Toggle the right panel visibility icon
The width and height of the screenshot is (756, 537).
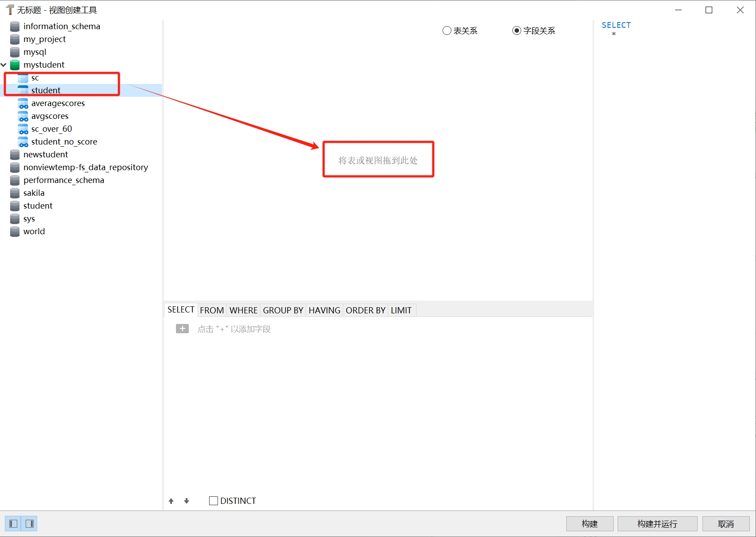(x=30, y=524)
